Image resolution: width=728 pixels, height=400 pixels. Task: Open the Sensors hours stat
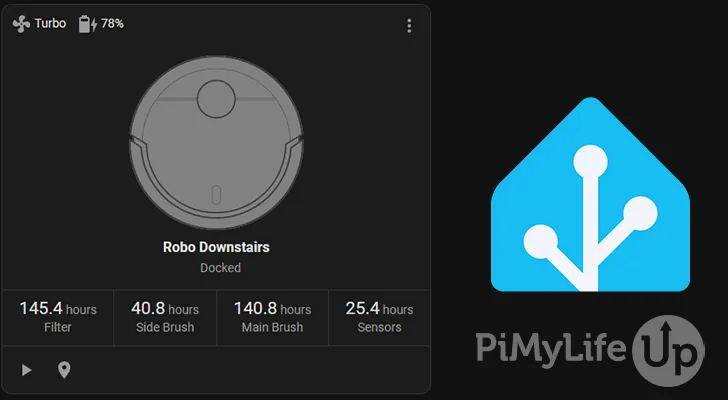pyautogui.click(x=379, y=317)
